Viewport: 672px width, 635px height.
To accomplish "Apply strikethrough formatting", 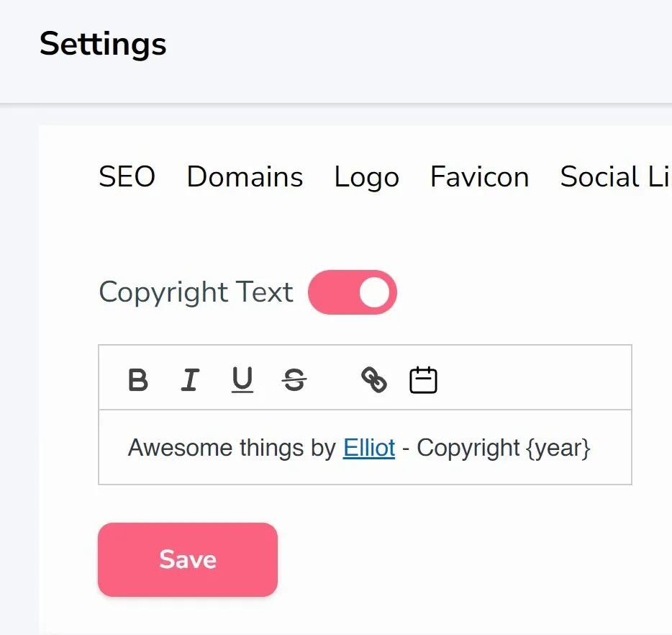I will click(x=294, y=379).
